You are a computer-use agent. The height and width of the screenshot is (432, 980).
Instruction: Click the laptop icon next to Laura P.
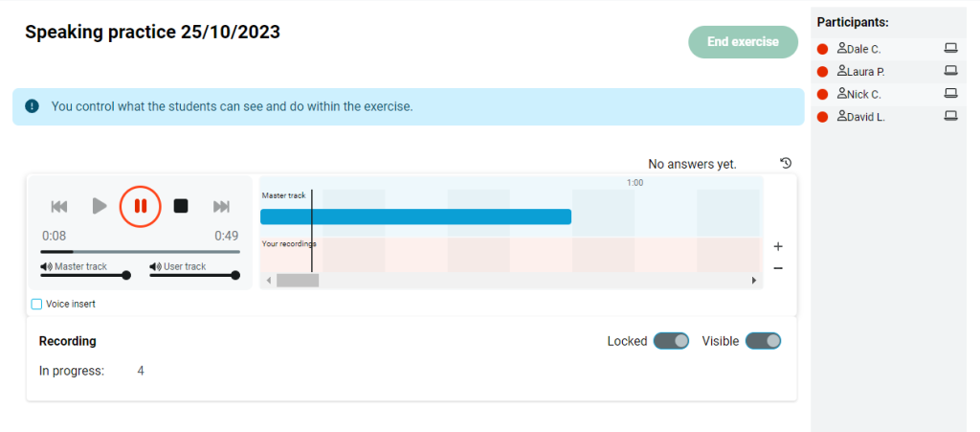(950, 71)
